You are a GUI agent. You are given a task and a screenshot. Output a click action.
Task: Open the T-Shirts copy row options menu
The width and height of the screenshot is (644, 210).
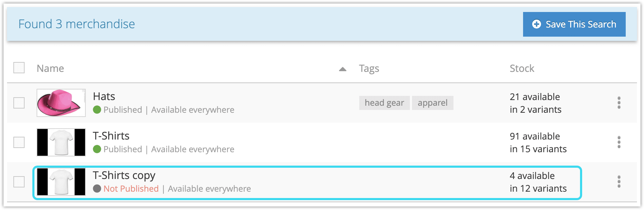pos(619,181)
